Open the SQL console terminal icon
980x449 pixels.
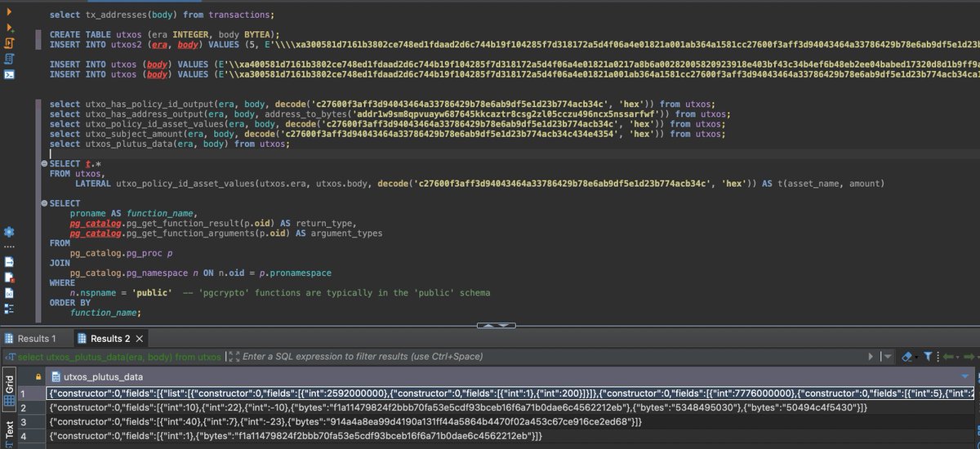click(x=10, y=74)
